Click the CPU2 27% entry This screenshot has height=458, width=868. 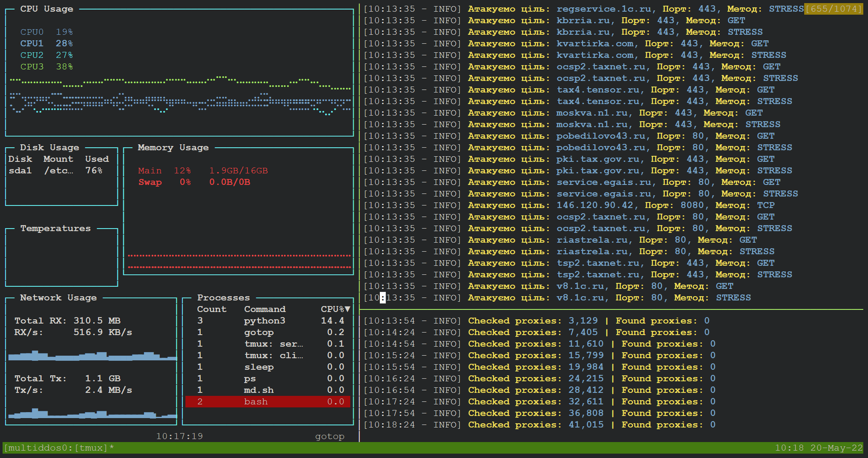point(47,55)
